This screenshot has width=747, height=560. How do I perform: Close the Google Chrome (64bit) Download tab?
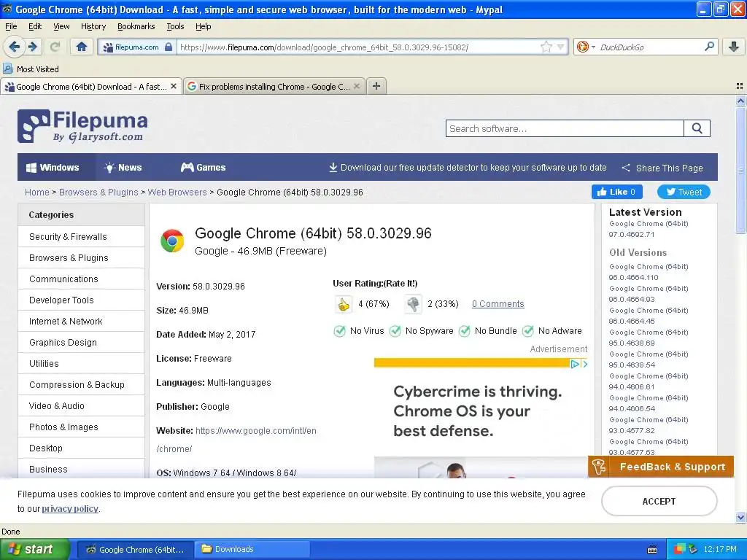(x=174, y=86)
